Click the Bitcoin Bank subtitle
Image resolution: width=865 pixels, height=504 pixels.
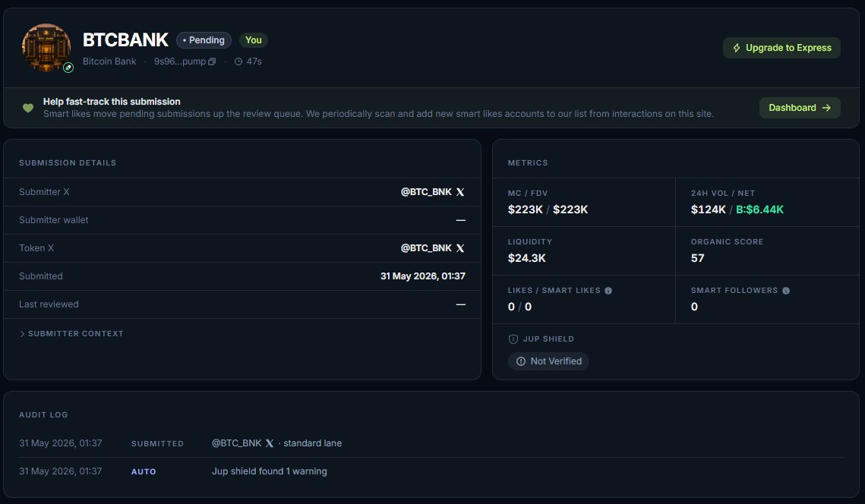point(109,61)
